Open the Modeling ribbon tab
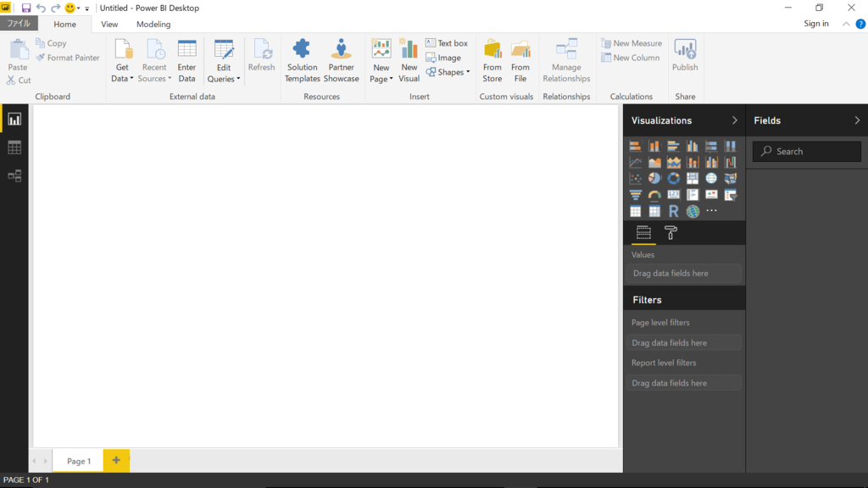The width and height of the screenshot is (868, 488). click(153, 25)
